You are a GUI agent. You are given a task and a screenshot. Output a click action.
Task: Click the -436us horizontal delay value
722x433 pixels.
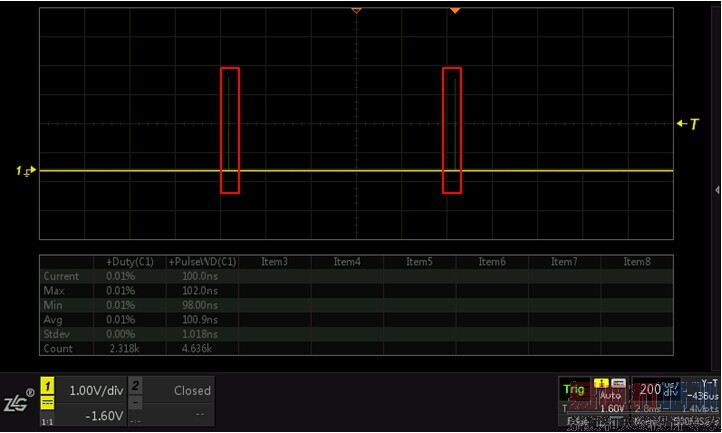(703, 396)
